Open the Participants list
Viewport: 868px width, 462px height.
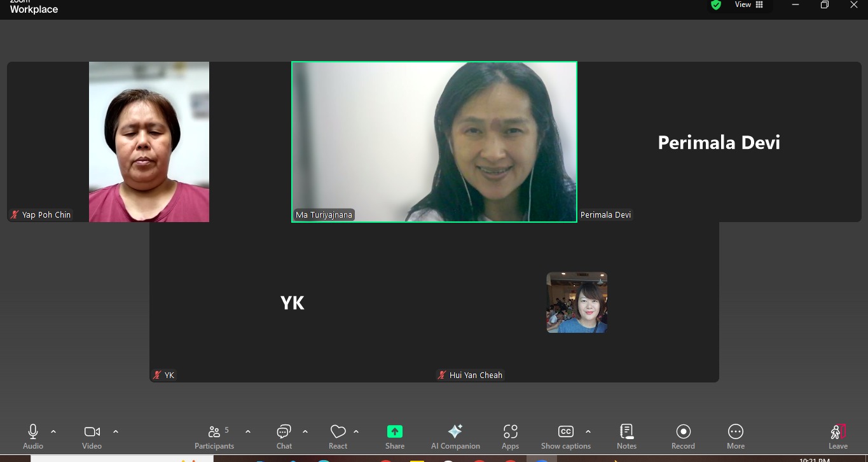click(x=215, y=432)
